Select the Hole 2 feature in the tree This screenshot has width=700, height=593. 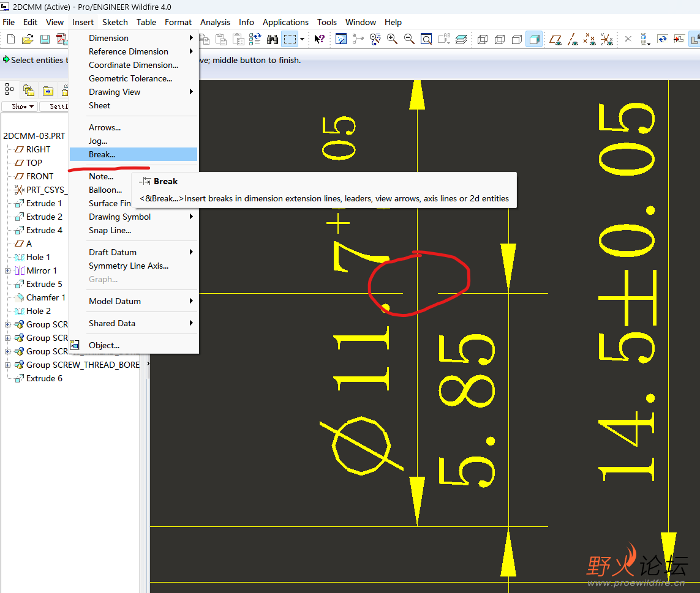pyautogui.click(x=39, y=311)
